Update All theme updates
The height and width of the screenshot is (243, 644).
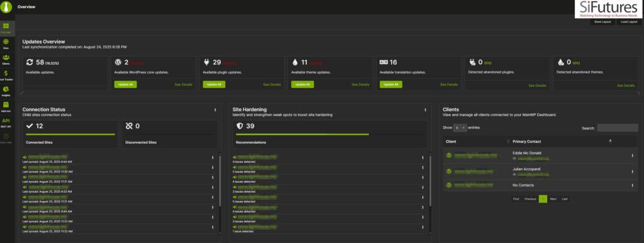[x=303, y=84]
